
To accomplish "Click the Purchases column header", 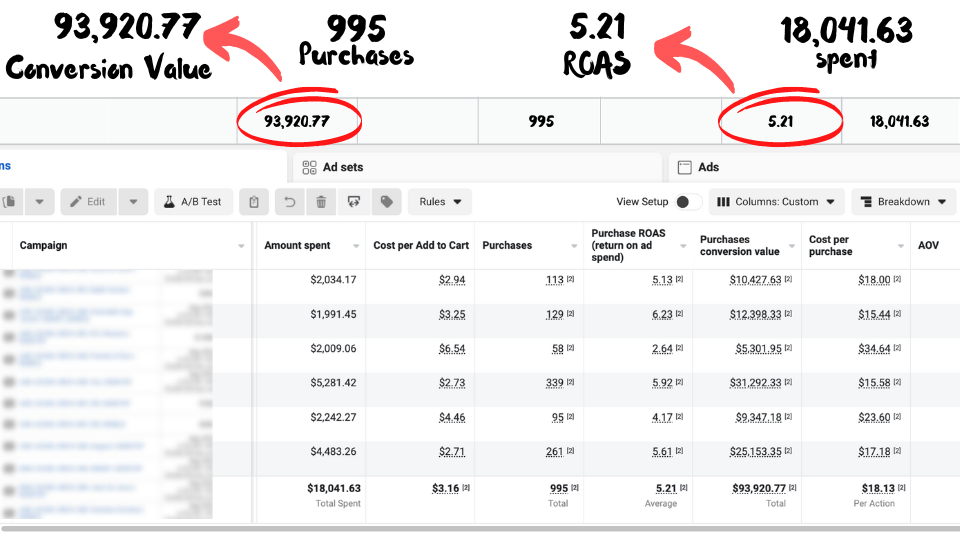I will click(x=507, y=246).
